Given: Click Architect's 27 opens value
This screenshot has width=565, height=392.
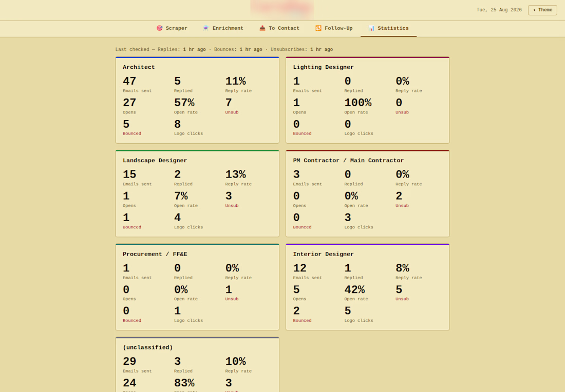Looking at the screenshot, I should point(129,103).
